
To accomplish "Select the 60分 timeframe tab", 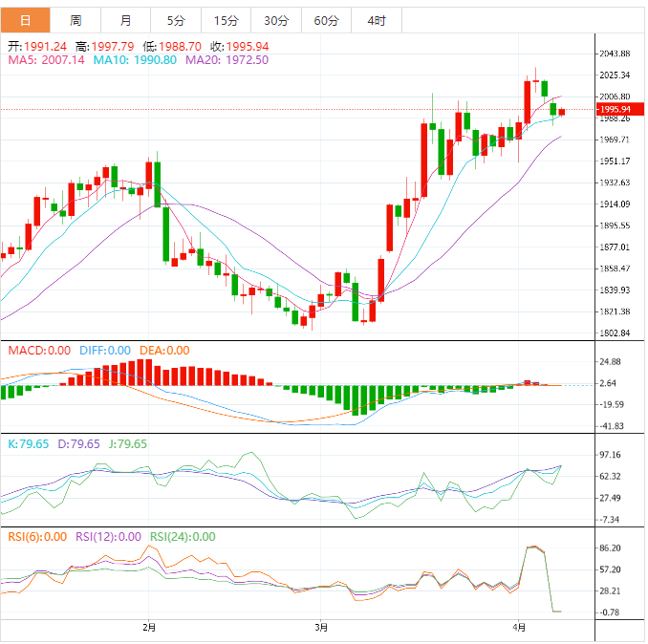I will (326, 20).
